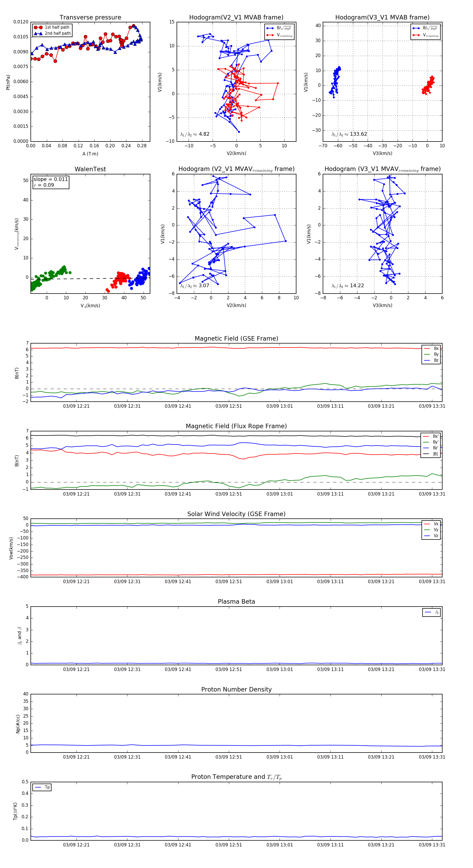The width and height of the screenshot is (473, 868).
Task: Select the Vz legend entry
Action: click(x=431, y=536)
